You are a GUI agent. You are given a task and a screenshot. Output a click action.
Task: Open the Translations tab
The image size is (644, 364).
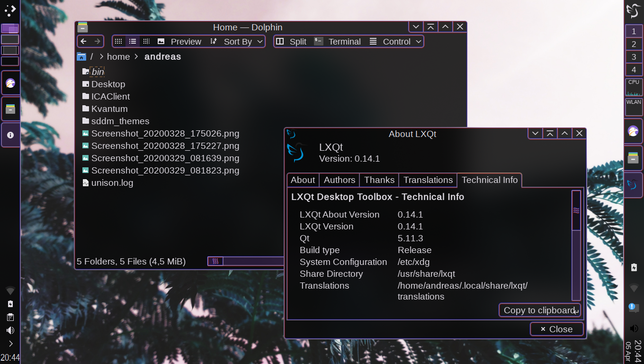(x=428, y=180)
